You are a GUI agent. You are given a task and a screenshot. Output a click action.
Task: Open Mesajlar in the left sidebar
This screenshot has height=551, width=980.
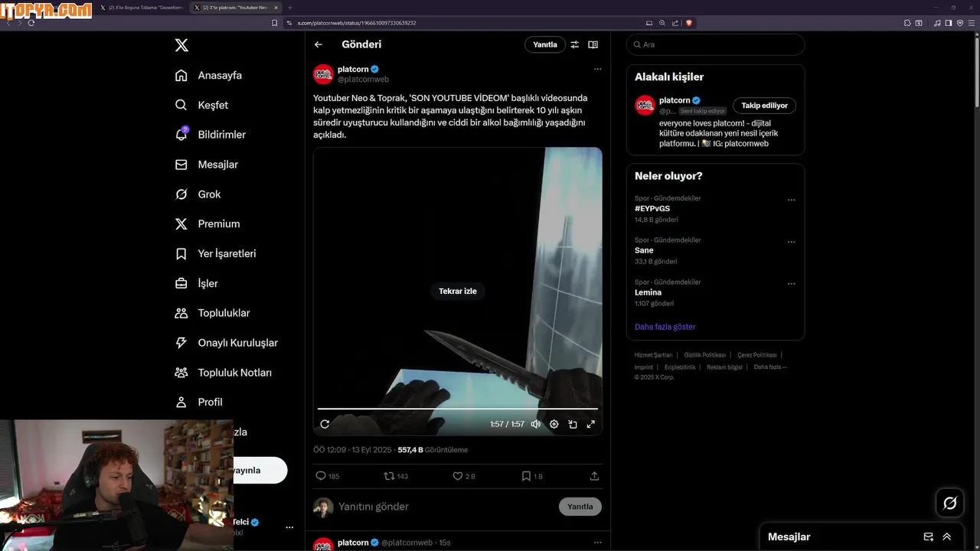tap(206, 165)
